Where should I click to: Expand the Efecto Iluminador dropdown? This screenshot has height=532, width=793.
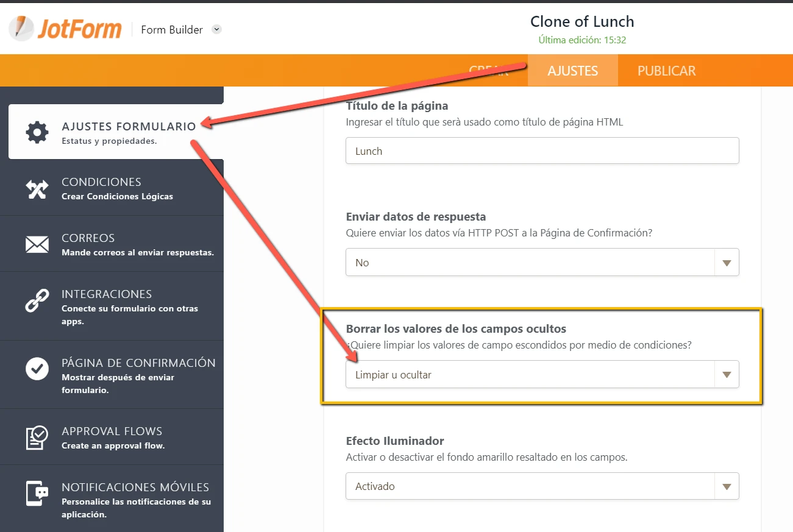click(726, 486)
